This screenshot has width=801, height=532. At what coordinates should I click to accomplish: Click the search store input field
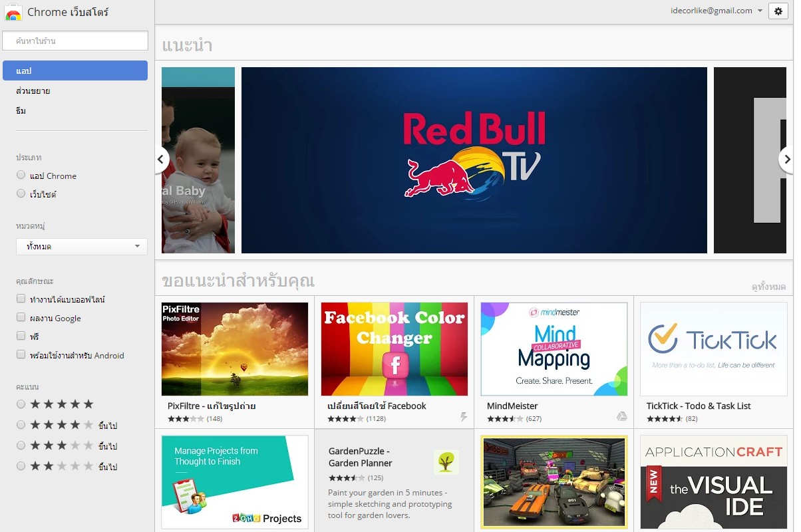tap(75, 41)
